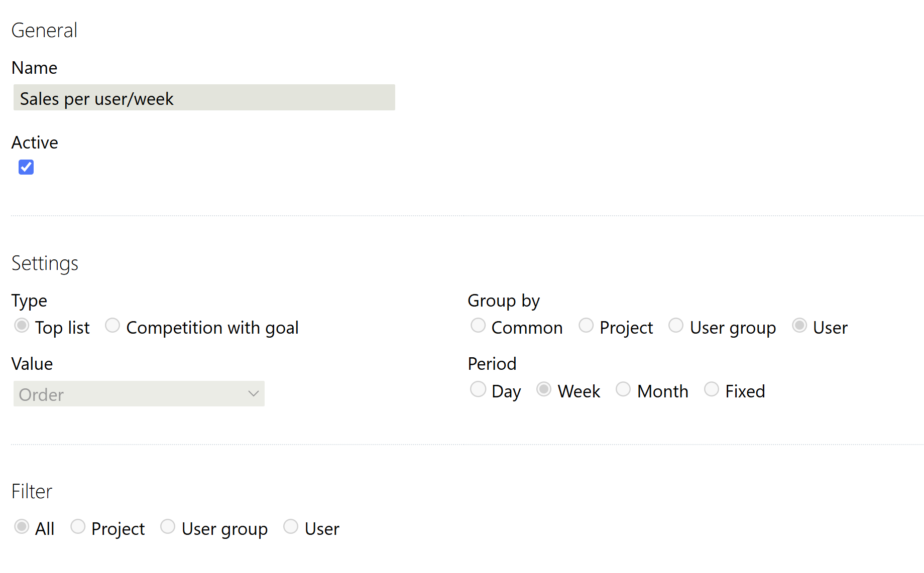Set Group by to Common
924x573 pixels.
(x=478, y=326)
